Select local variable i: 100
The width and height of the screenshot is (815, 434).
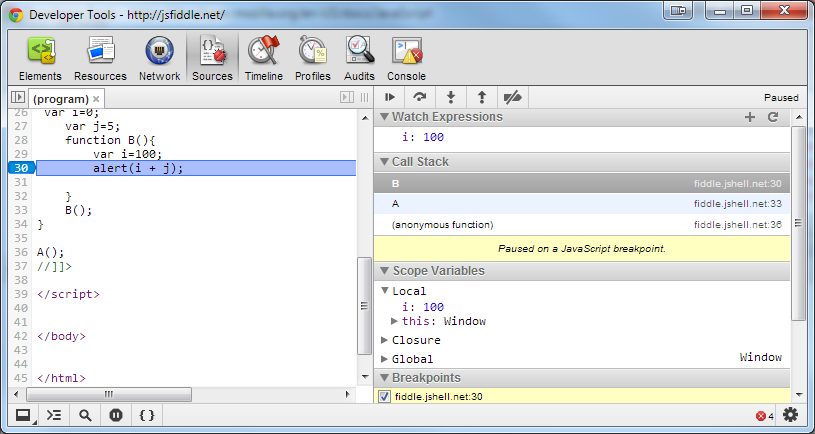pyautogui.click(x=423, y=307)
